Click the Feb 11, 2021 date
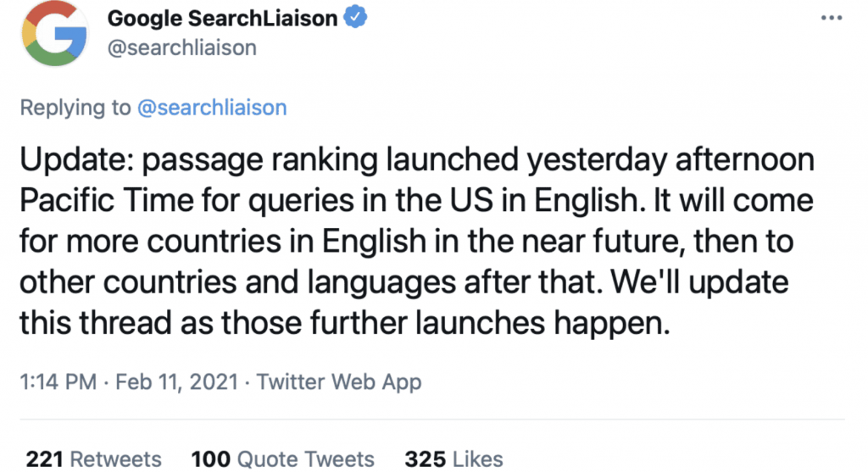Screen dimensions: 868x473 [176, 382]
